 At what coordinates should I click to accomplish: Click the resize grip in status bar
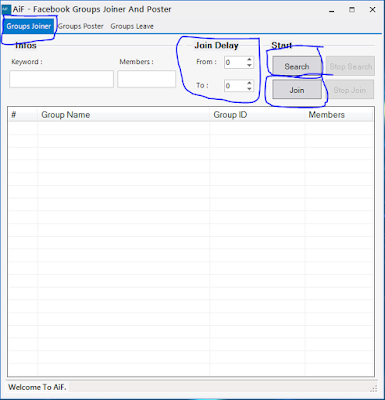374,388
